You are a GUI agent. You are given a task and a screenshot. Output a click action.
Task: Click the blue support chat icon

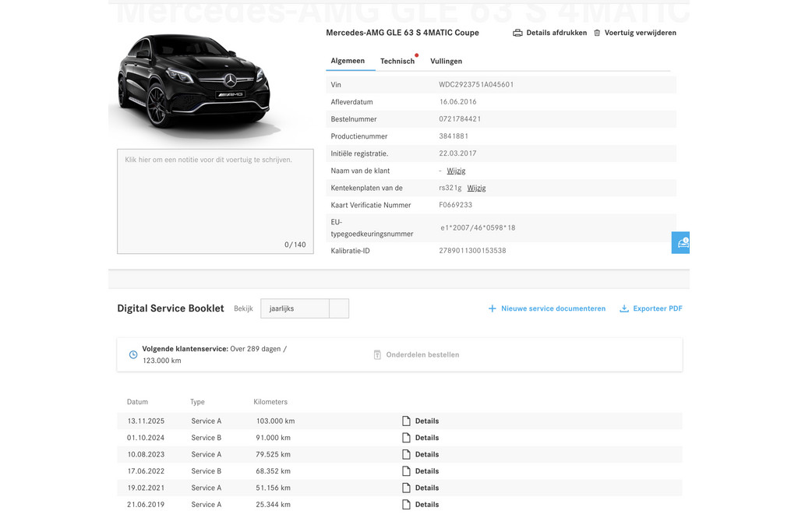[682, 242]
